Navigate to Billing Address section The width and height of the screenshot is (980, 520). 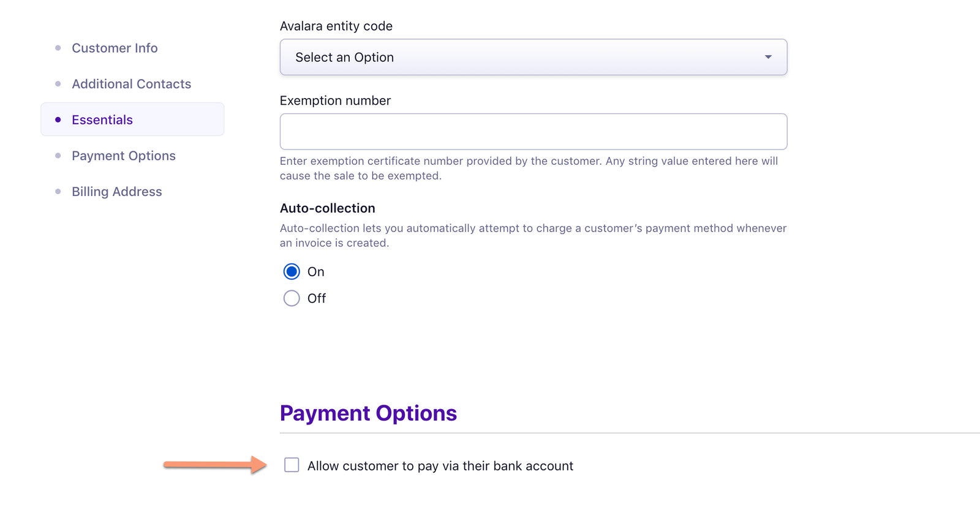(116, 192)
